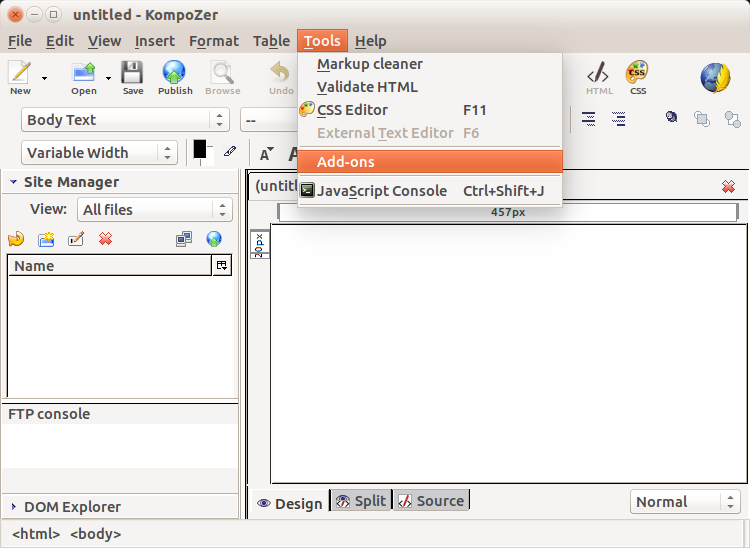The height and width of the screenshot is (548, 750).
Task: Open the Format menu
Action: coord(214,41)
